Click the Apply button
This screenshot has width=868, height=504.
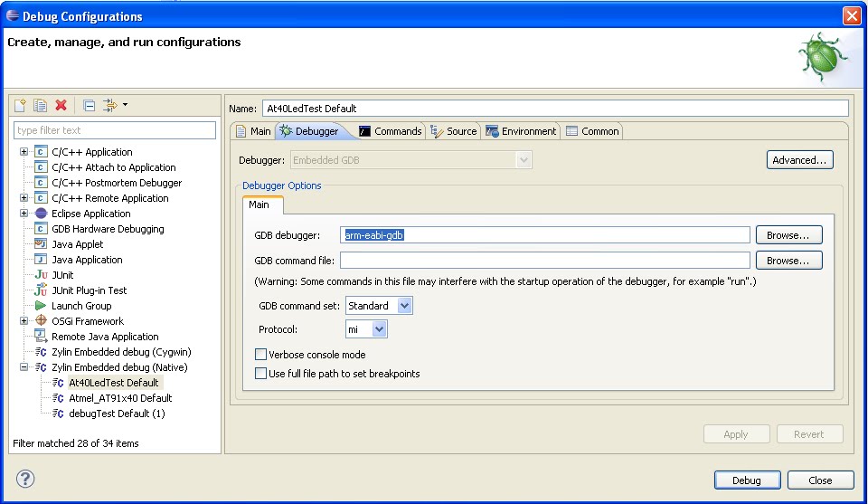[x=736, y=434]
